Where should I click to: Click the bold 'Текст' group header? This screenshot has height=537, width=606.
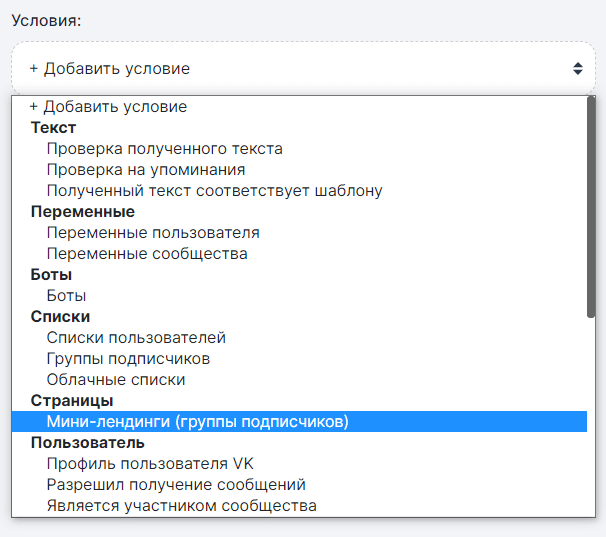point(53,128)
